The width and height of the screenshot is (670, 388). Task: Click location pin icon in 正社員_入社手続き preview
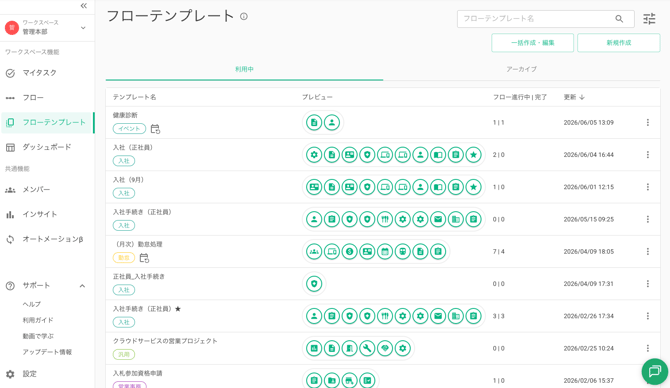click(314, 284)
